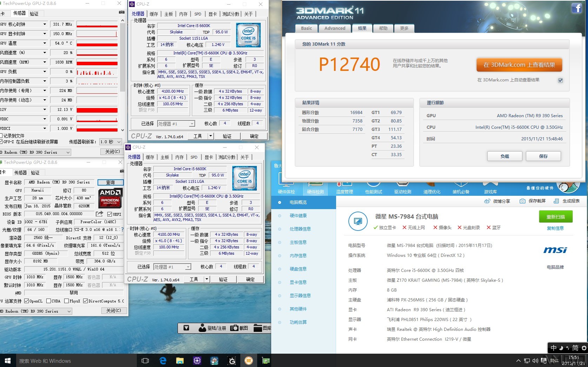Switch to the Basic tab in 3DMark 11
The image size is (588, 367).
[x=306, y=28]
